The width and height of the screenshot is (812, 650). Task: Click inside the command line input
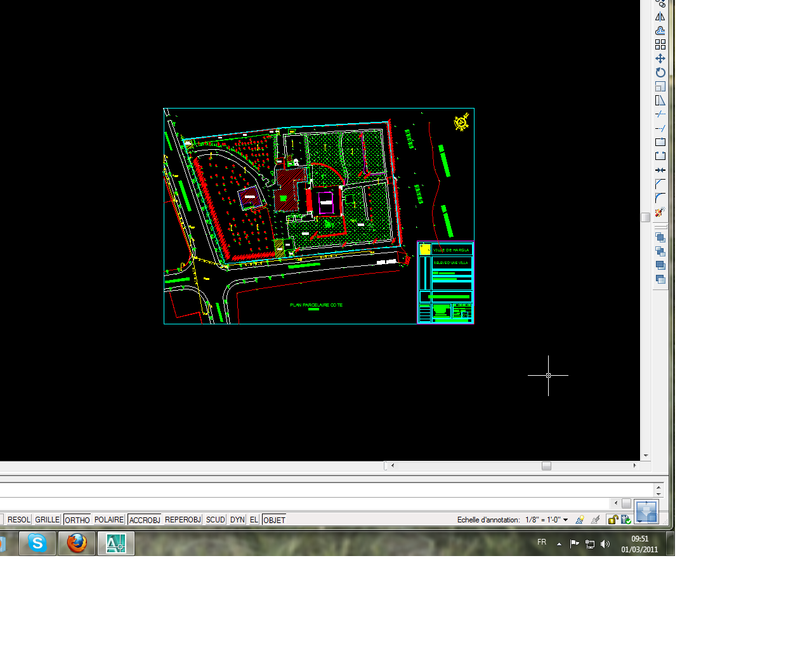coord(304,503)
